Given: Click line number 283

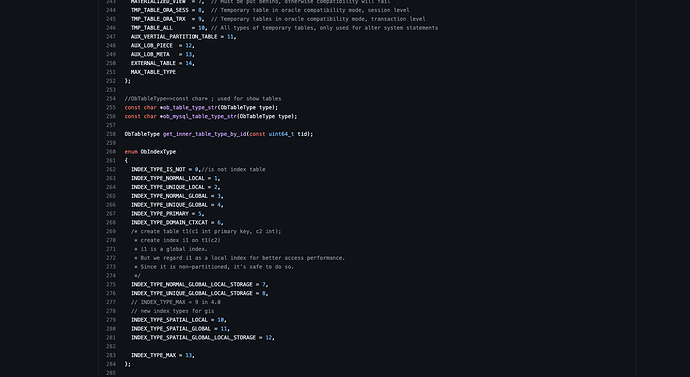Looking at the screenshot, I should tap(111, 355).
